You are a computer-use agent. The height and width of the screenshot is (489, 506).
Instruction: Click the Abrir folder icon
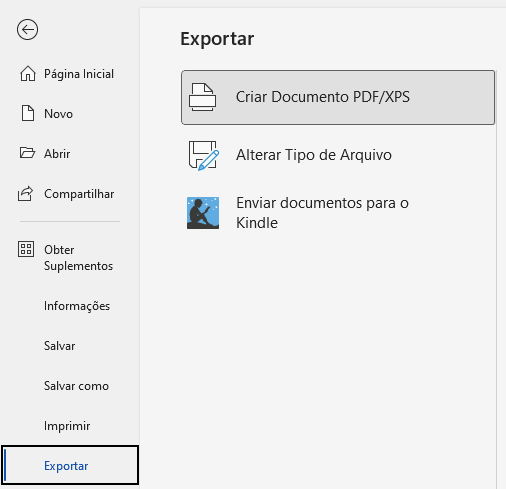pyautogui.click(x=27, y=153)
